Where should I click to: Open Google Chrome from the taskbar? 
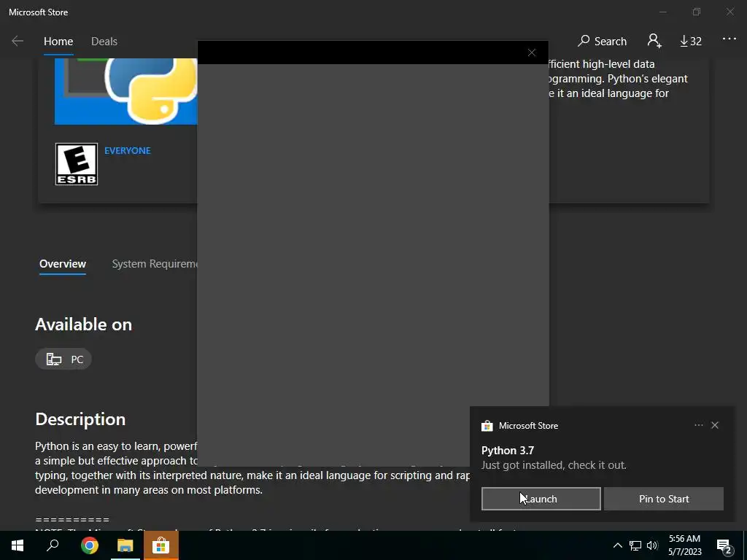click(x=89, y=545)
